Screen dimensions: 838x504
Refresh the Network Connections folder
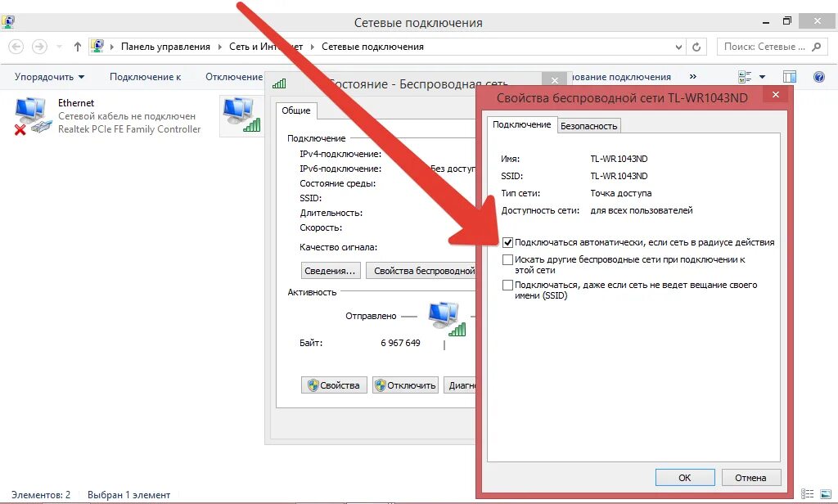point(696,47)
